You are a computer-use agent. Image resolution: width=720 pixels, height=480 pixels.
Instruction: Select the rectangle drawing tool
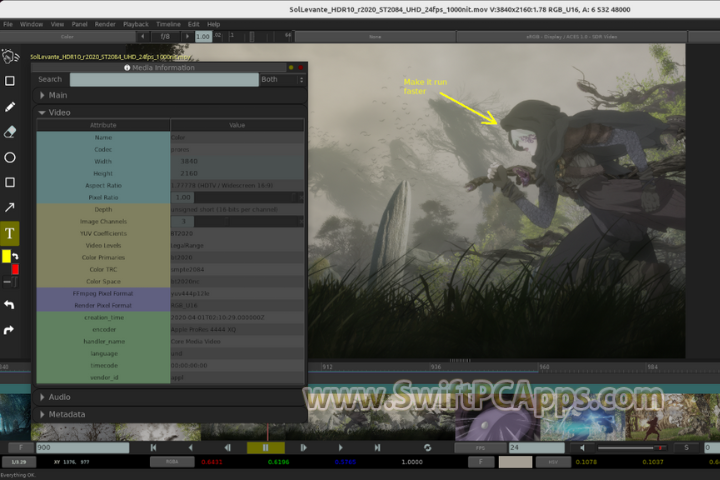click(10, 182)
